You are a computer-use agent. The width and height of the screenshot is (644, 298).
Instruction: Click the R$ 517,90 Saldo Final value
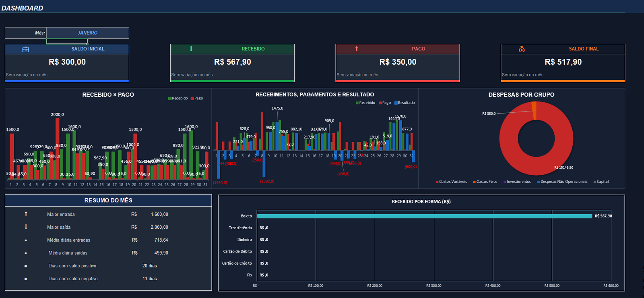click(x=563, y=62)
